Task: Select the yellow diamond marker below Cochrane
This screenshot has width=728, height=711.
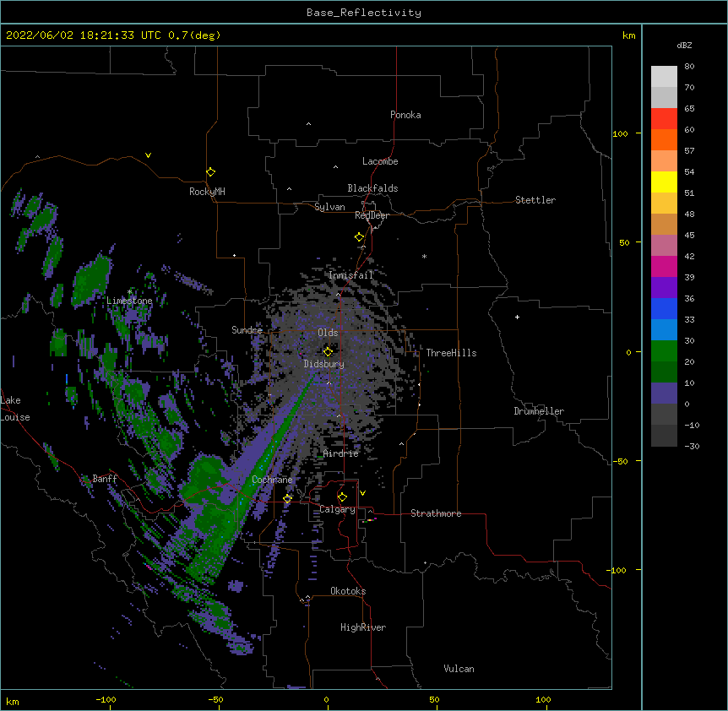Action: click(287, 498)
